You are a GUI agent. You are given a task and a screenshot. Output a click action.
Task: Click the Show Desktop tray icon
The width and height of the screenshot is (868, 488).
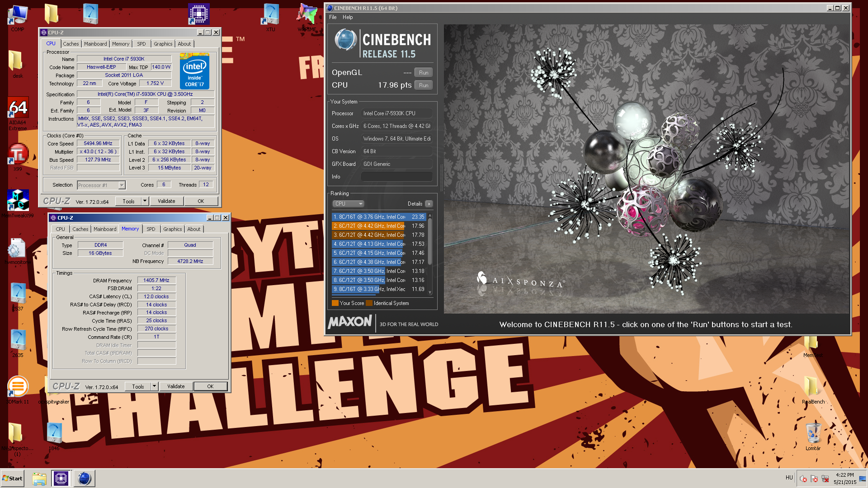point(863,479)
